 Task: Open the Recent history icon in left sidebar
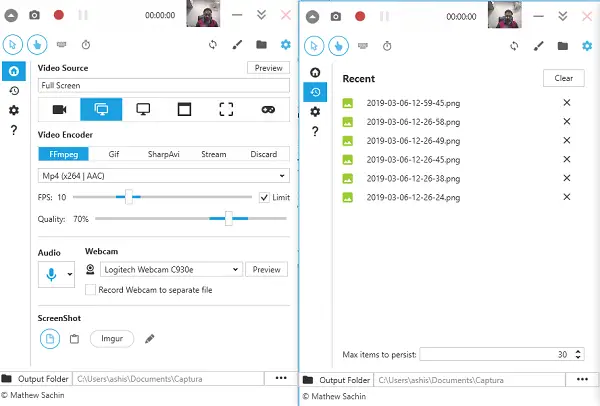pyautogui.click(x=14, y=91)
